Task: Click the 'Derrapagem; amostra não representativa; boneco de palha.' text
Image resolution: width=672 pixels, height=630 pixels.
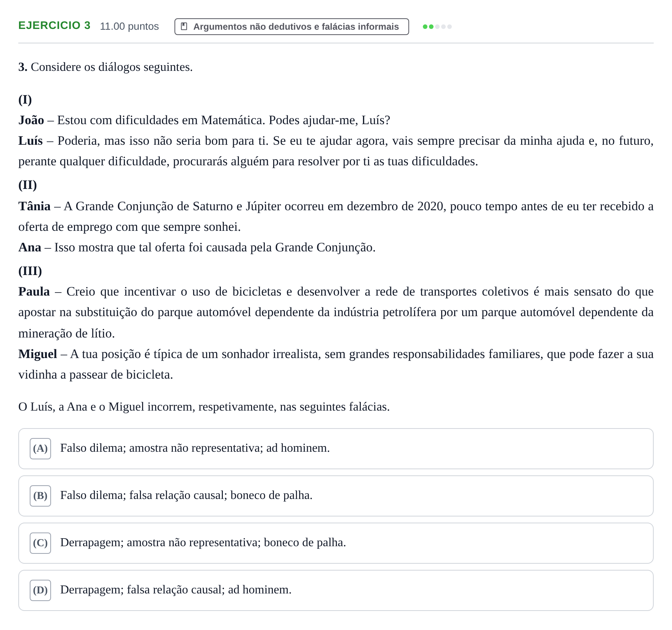Action: 203,542
